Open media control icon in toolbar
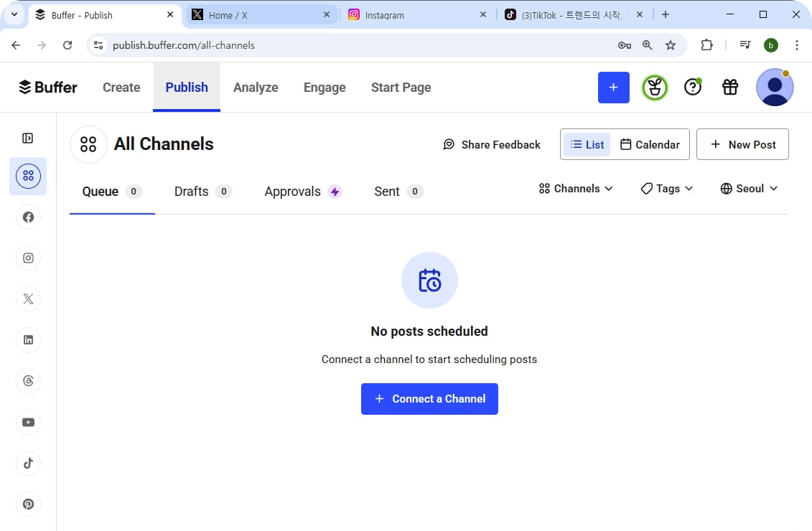This screenshot has height=531, width=812. (745, 45)
